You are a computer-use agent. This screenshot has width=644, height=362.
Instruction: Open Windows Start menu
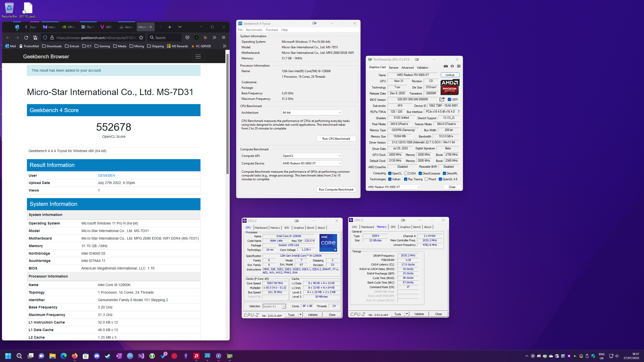coord(8,356)
